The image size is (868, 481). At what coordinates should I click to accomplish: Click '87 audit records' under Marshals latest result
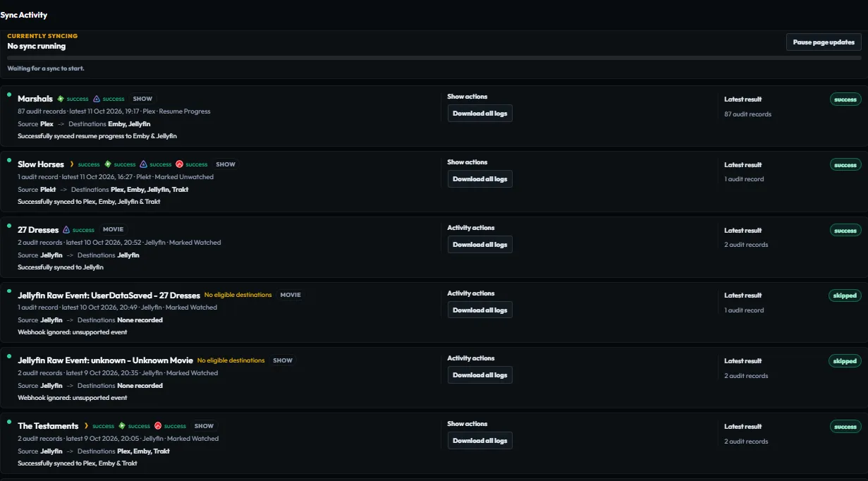(747, 114)
